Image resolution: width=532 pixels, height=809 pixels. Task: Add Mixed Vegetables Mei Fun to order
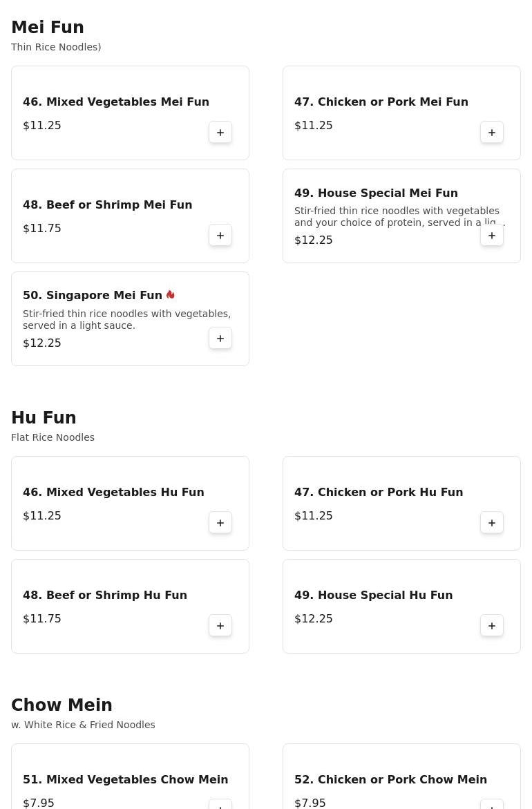pyautogui.click(x=220, y=133)
